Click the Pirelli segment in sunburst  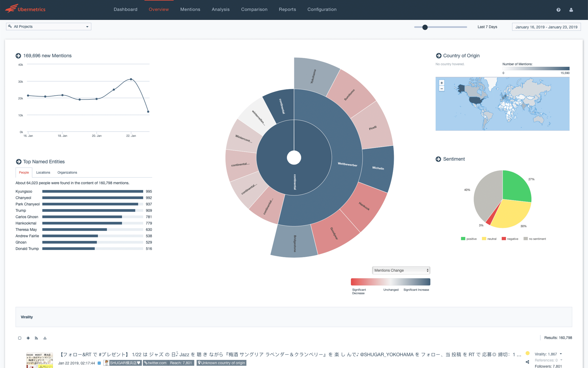373,128
